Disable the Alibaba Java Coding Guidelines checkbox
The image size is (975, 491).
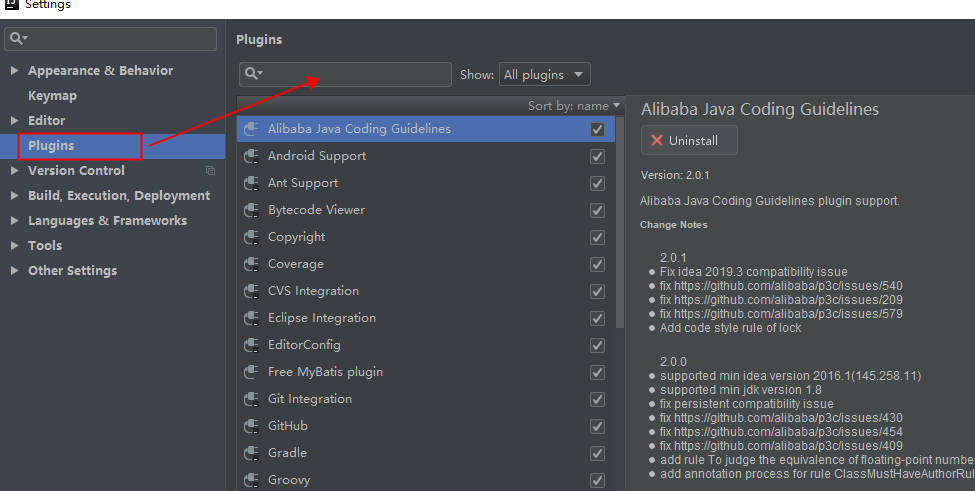point(597,129)
